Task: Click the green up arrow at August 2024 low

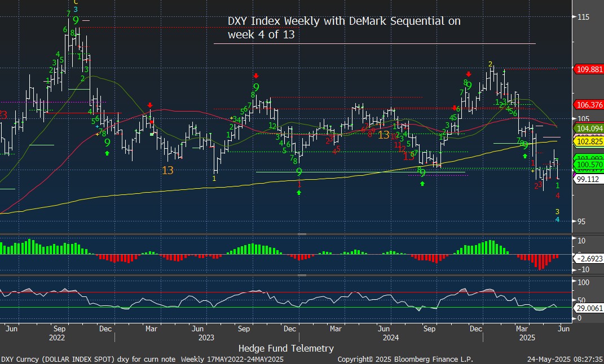Action: point(422,184)
